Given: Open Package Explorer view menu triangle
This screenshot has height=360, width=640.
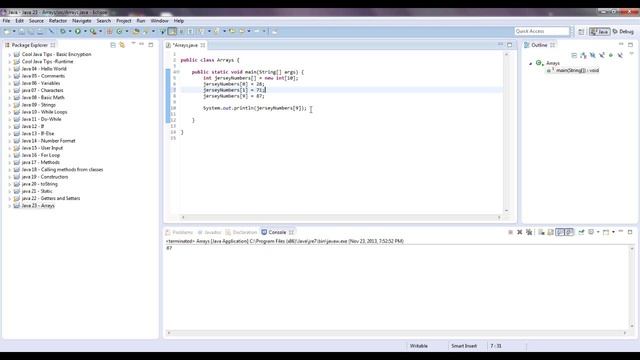Looking at the screenshot, I should (x=133, y=44).
